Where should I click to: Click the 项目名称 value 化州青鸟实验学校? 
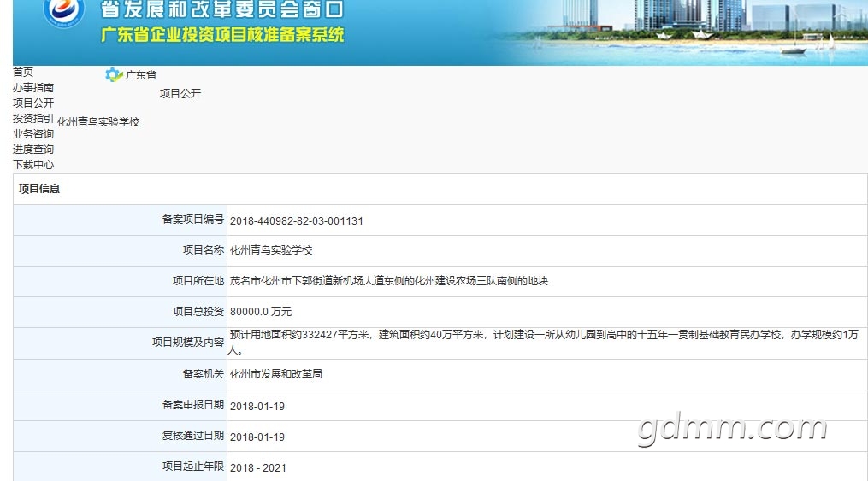[271, 250]
